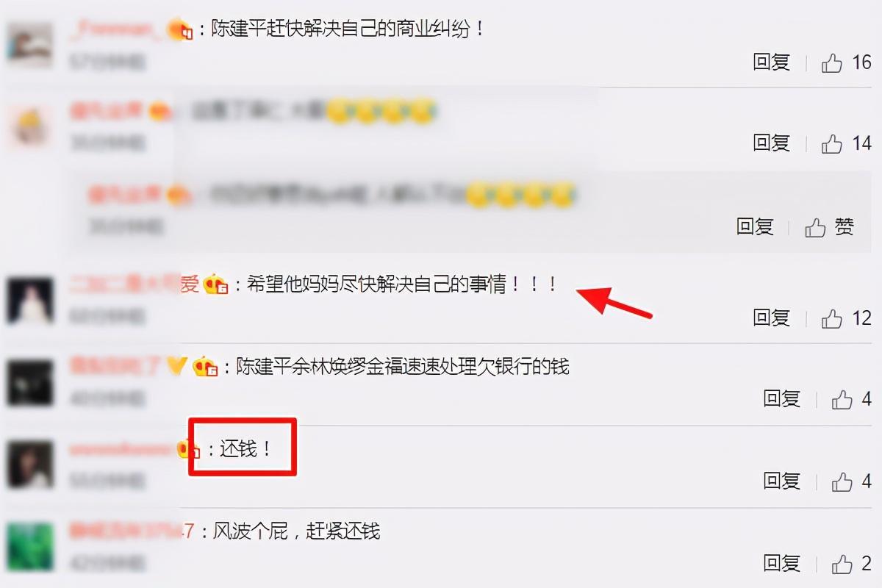
Task: Reply to the 还钱！ comment
Action: [781, 481]
